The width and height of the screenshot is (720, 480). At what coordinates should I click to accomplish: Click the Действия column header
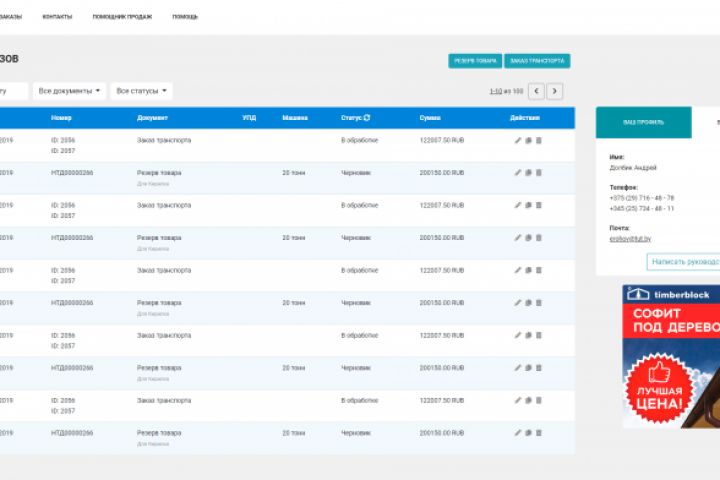[525, 118]
